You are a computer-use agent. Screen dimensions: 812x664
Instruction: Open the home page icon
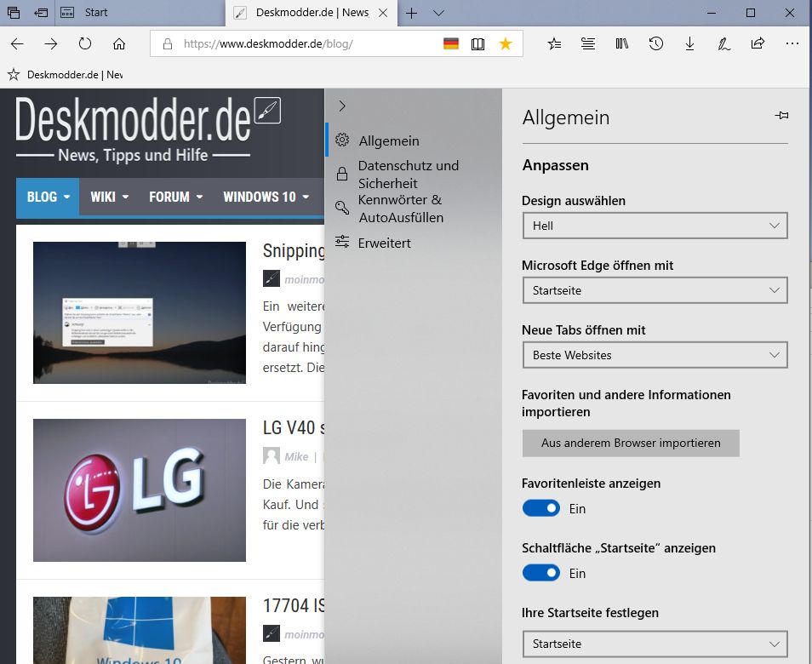[x=119, y=44]
